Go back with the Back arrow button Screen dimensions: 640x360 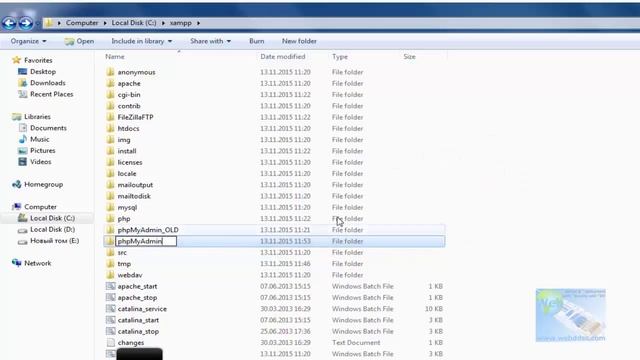(9, 23)
